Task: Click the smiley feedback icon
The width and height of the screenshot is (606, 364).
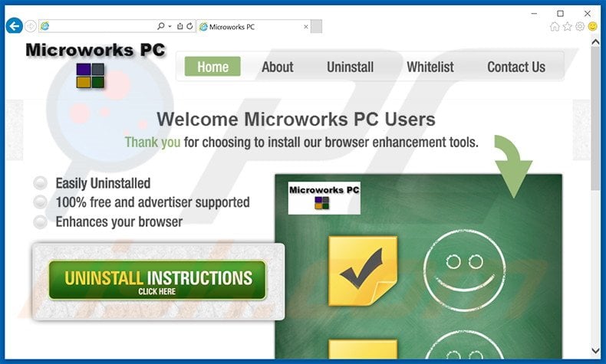Action: [592, 26]
